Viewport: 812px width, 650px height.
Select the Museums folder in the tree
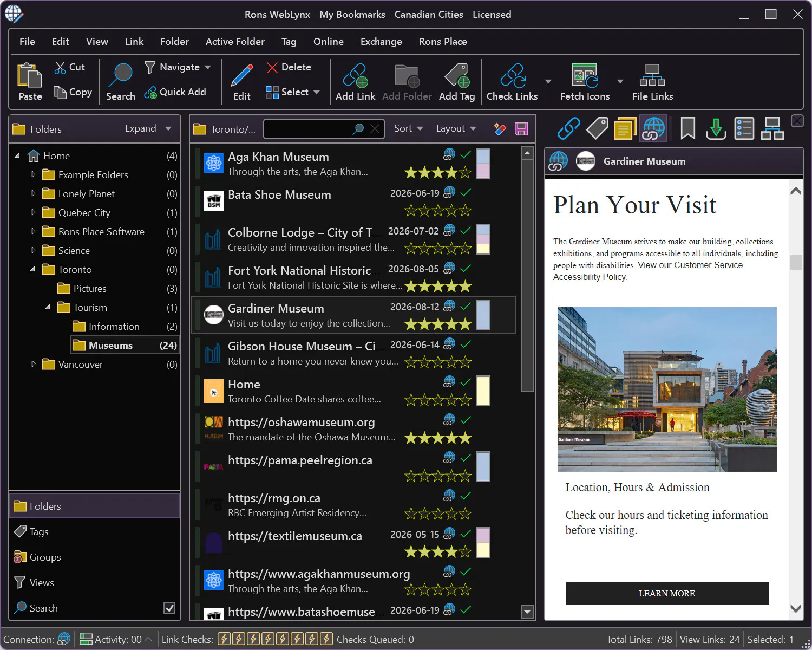coord(125,345)
